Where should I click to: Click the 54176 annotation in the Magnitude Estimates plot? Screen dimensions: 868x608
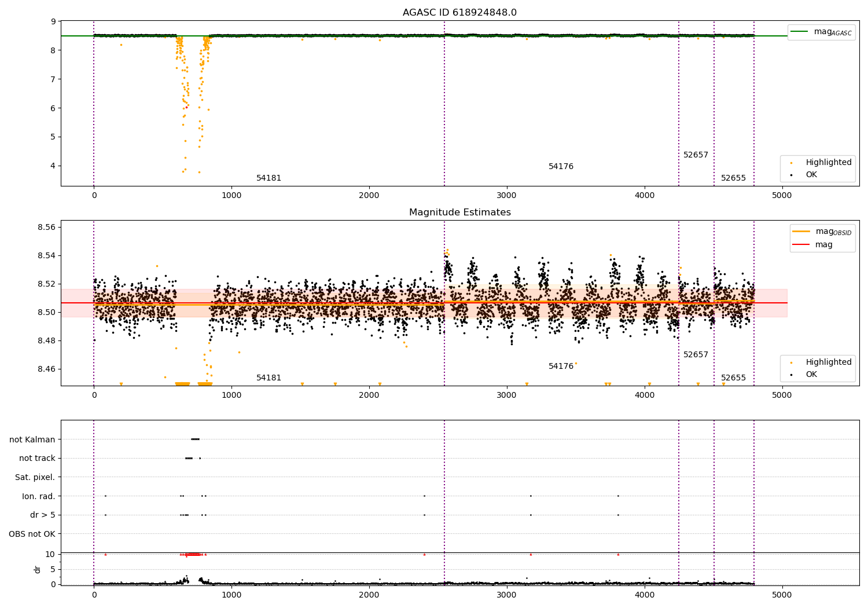click(x=561, y=367)
